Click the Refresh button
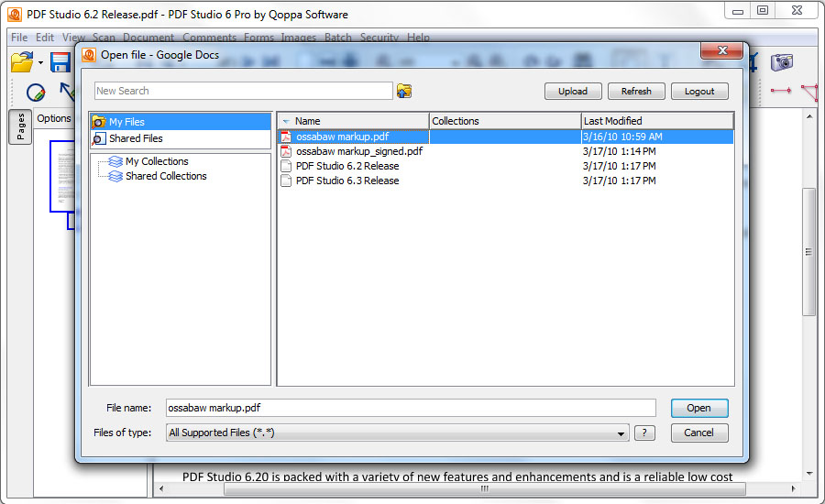This screenshot has height=504, width=825. [636, 91]
